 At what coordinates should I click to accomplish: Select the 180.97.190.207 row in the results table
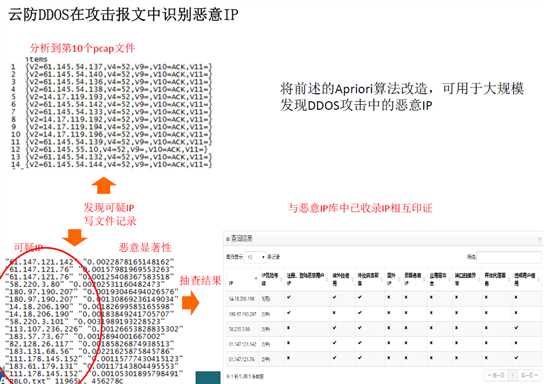pyautogui.click(x=383, y=314)
